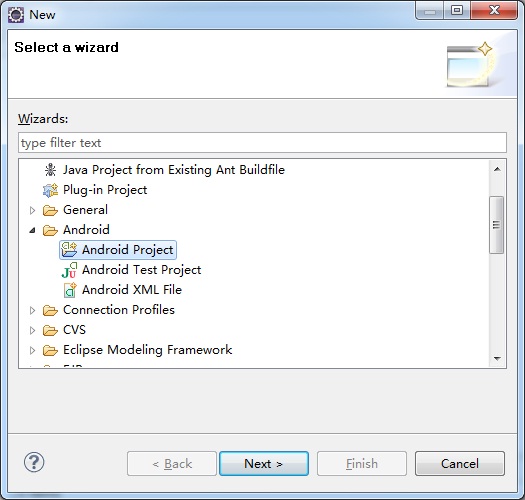The image size is (525, 500).
Task: Collapse the Android folder
Action: point(32,230)
